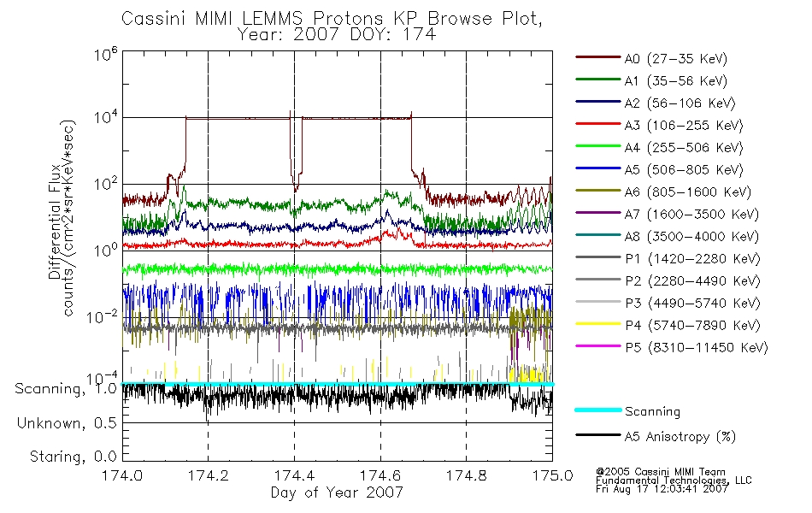Click the A7 (1600-3500 KeV) legend label

[691, 215]
